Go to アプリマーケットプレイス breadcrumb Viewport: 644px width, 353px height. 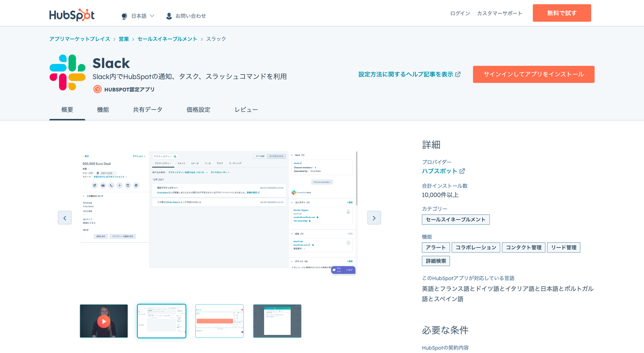[x=80, y=39]
